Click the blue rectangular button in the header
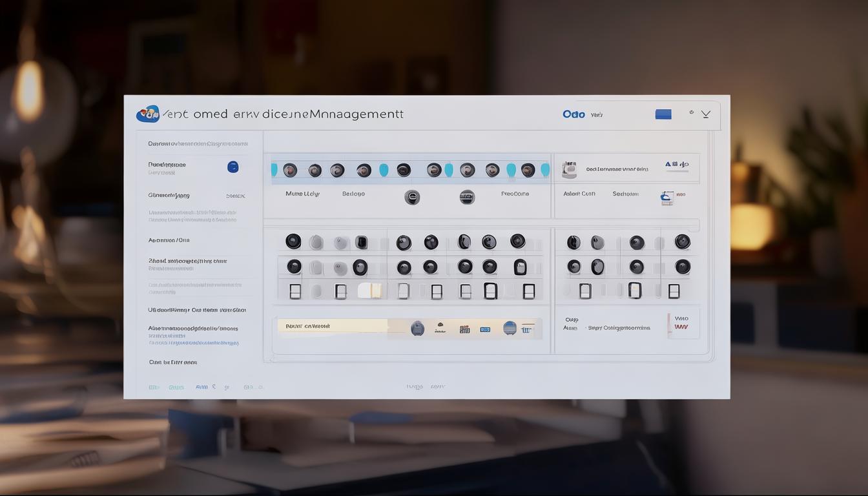The height and width of the screenshot is (496, 868). tap(663, 114)
